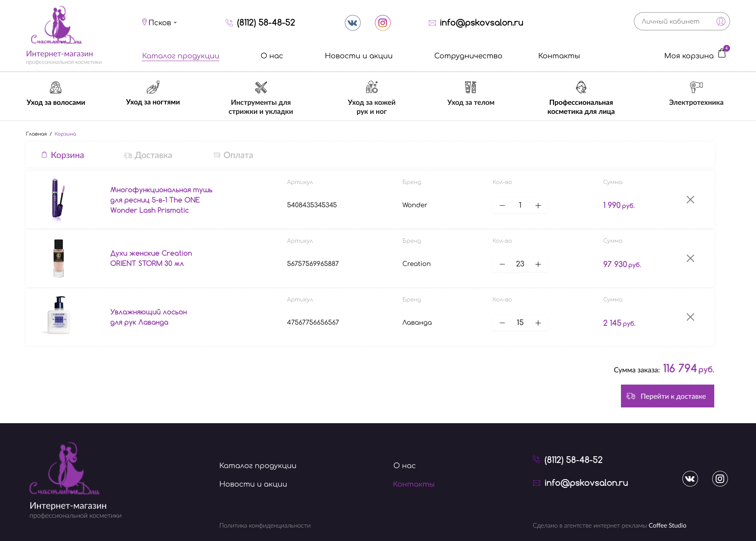Select the Электротехника hair dryer icon
Viewport: 756px width, 541px height.
point(696,87)
